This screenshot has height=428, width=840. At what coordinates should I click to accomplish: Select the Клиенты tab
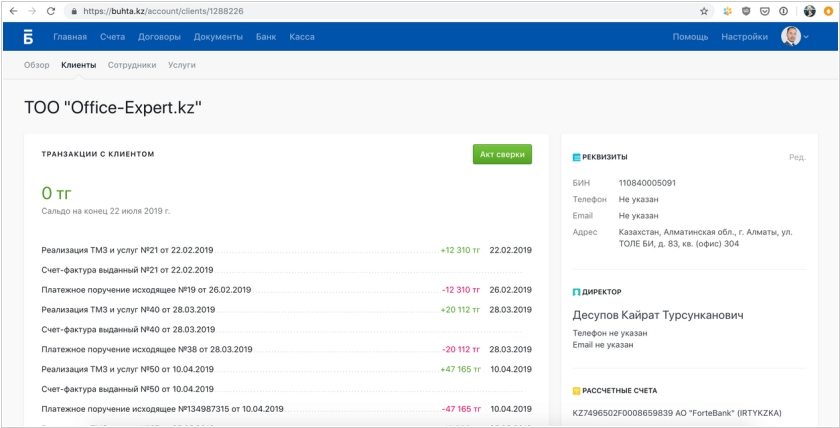tap(79, 65)
